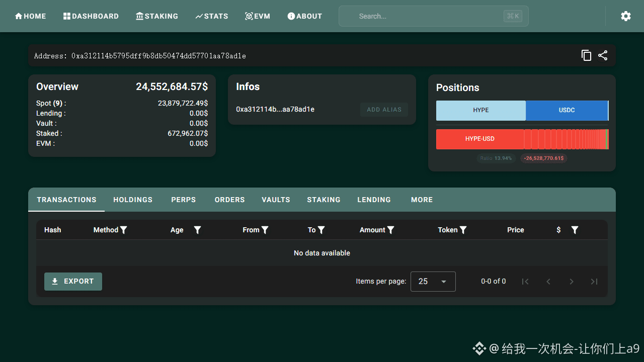Screen dimensions: 644x362
Task: Open the Staking nav page
Action: click(157, 16)
